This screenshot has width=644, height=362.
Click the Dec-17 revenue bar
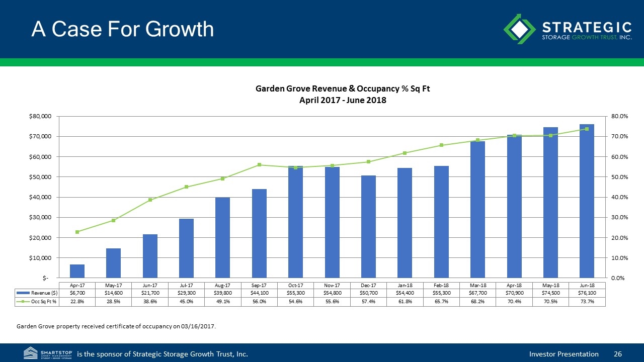click(x=368, y=226)
